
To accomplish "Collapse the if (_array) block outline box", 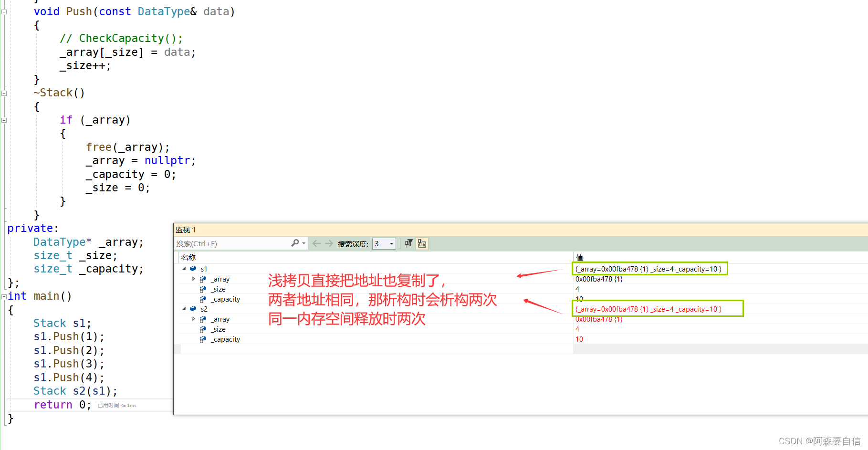I will pos(4,120).
